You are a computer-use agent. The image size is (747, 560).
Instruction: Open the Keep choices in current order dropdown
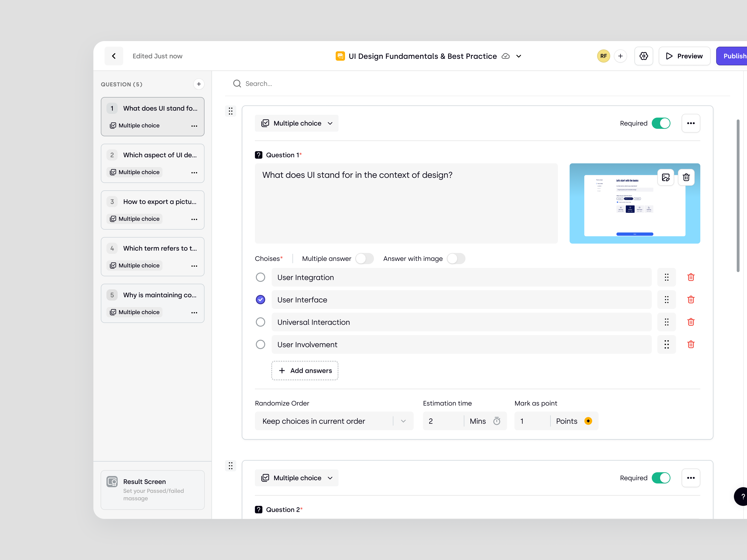334,421
